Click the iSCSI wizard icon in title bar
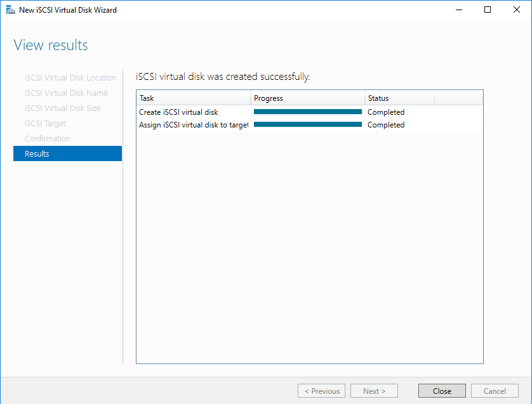This screenshot has height=404, width=532. point(10,10)
